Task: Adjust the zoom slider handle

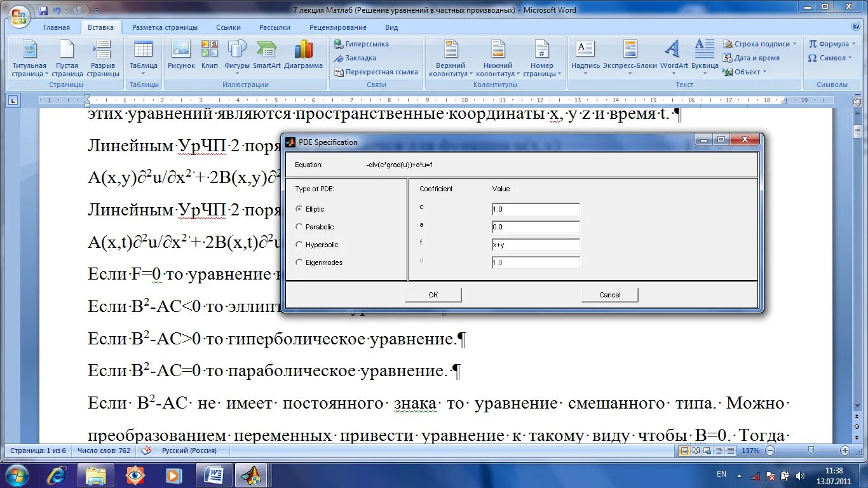Action: pyautogui.click(x=811, y=451)
